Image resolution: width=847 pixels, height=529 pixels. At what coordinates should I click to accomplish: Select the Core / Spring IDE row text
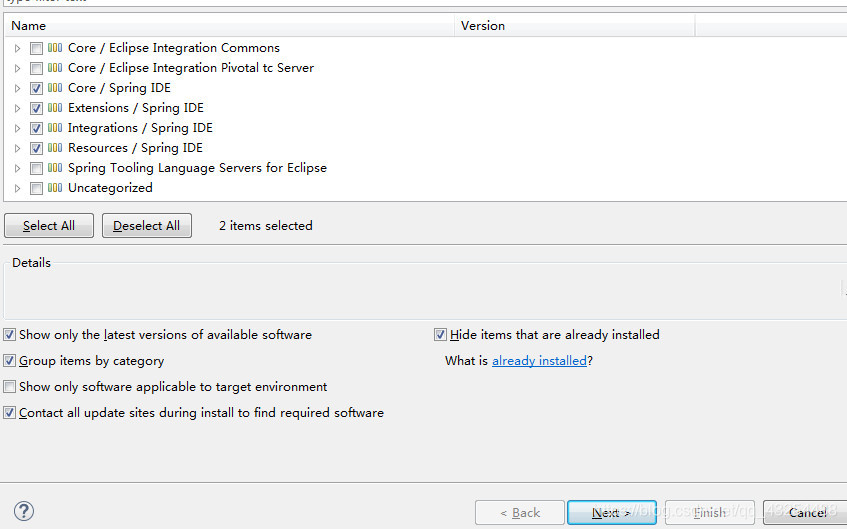click(x=119, y=88)
